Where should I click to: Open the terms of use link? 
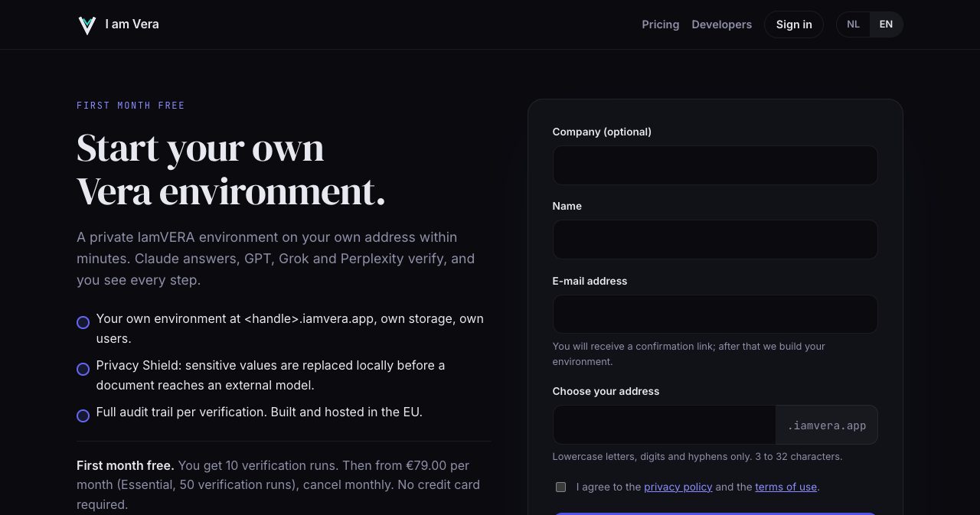click(786, 487)
